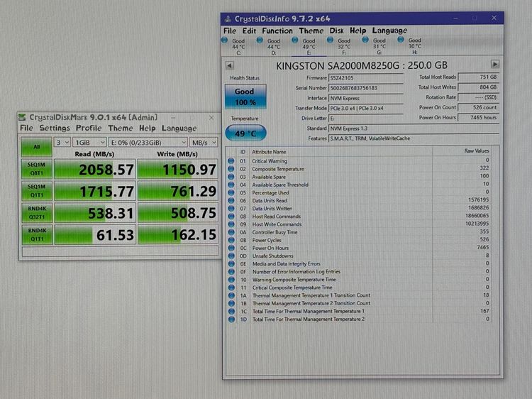Open the Profile menu in CrystalDiskMark

click(89, 128)
